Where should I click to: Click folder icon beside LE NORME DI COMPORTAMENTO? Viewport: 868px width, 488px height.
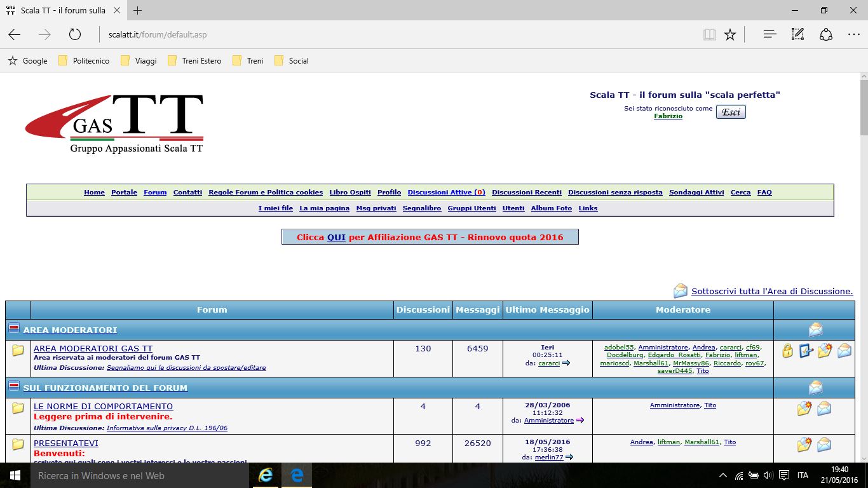[18, 408]
